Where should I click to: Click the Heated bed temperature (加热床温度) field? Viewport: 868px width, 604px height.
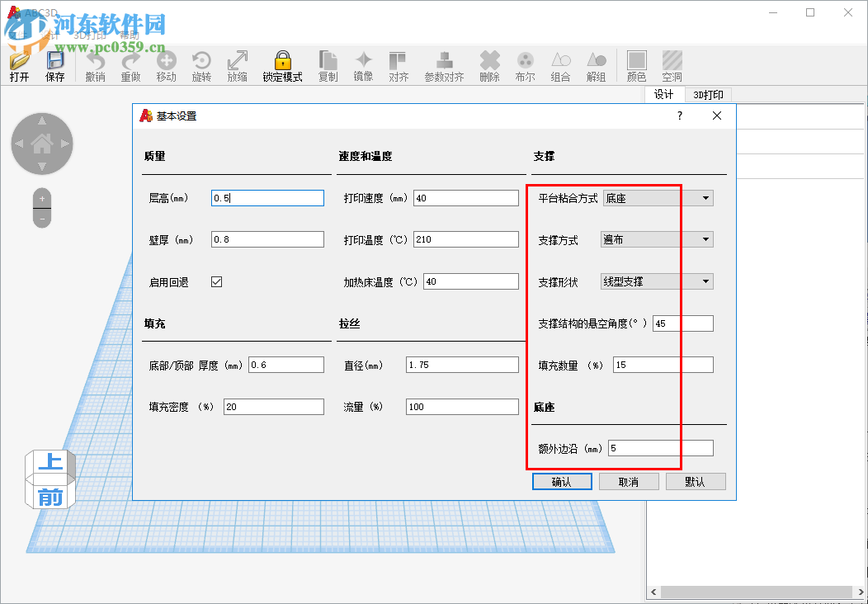pyautogui.click(x=471, y=281)
